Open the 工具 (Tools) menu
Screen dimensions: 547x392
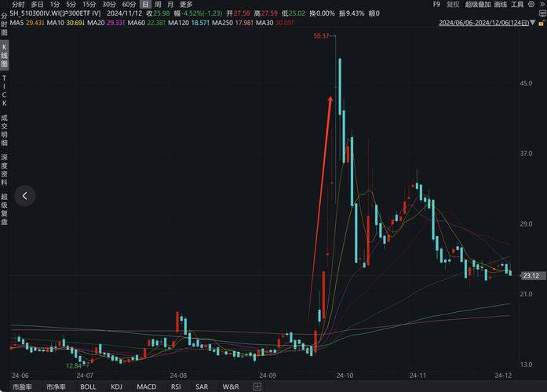(x=516, y=5)
